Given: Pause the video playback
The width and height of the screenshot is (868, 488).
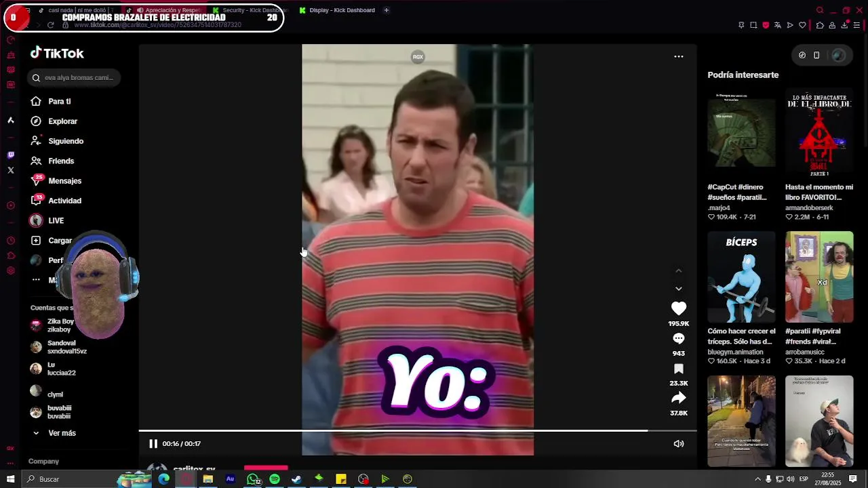Looking at the screenshot, I should (153, 444).
